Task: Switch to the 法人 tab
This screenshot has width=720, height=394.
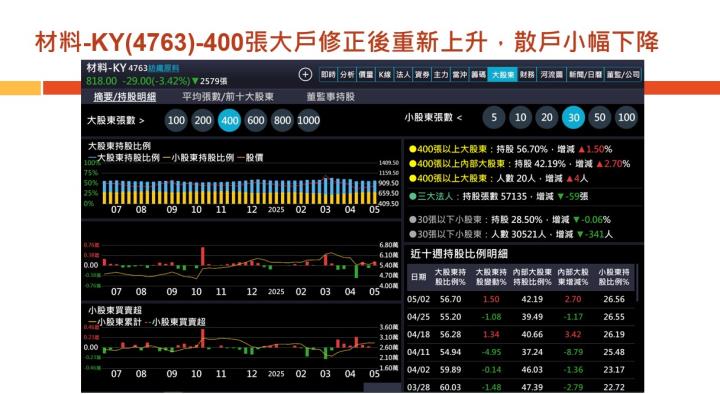Action: (x=403, y=74)
